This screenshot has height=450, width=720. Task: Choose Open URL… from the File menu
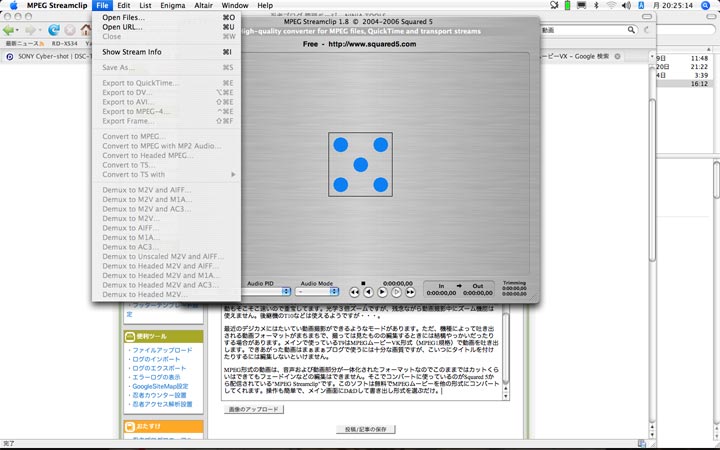tap(166, 27)
